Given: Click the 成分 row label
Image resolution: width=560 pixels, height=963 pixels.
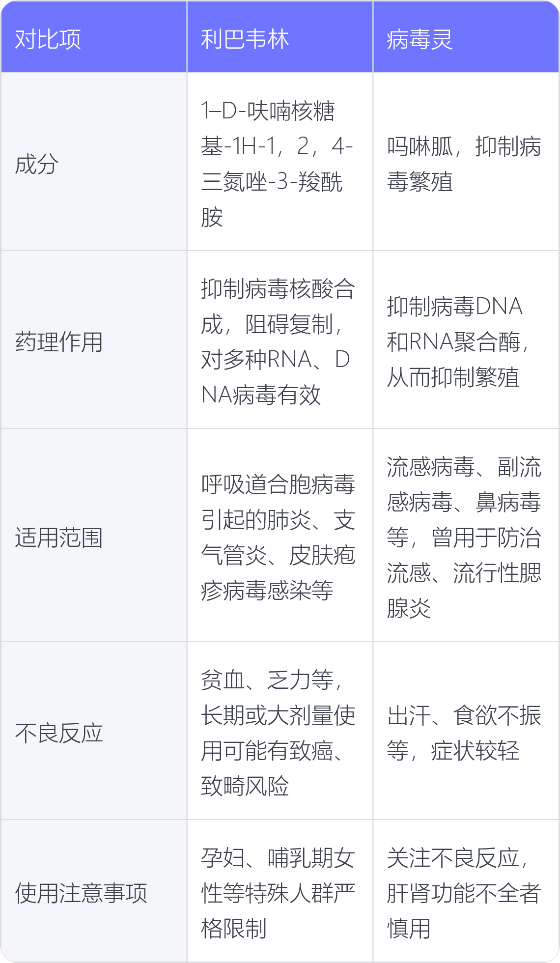Looking at the screenshot, I should pos(37,164).
